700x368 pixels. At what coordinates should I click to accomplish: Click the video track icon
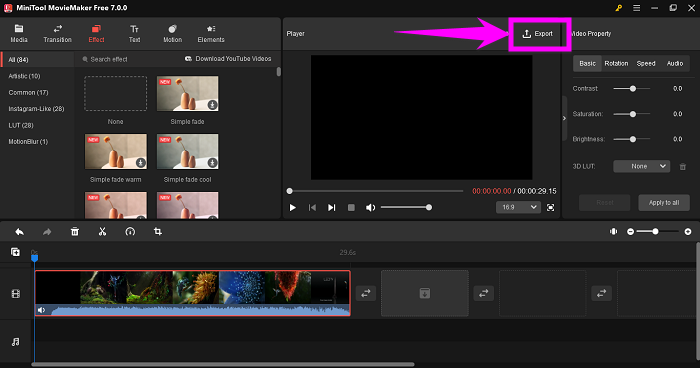16,294
